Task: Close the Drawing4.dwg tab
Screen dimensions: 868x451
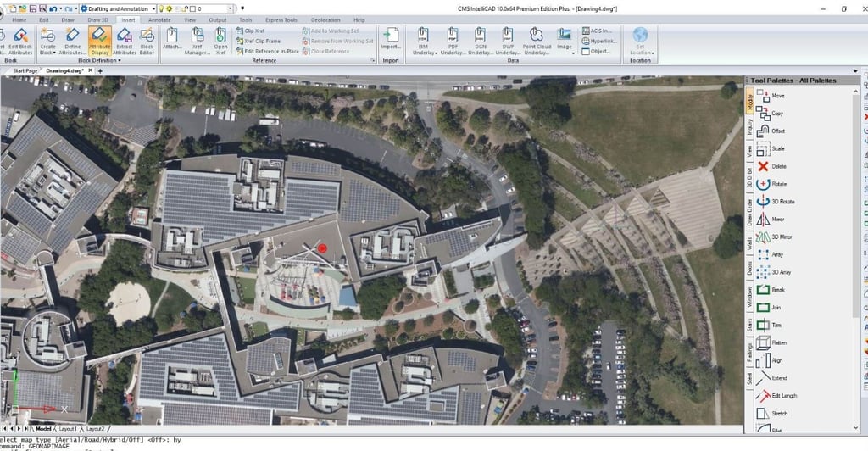Action: [x=91, y=71]
